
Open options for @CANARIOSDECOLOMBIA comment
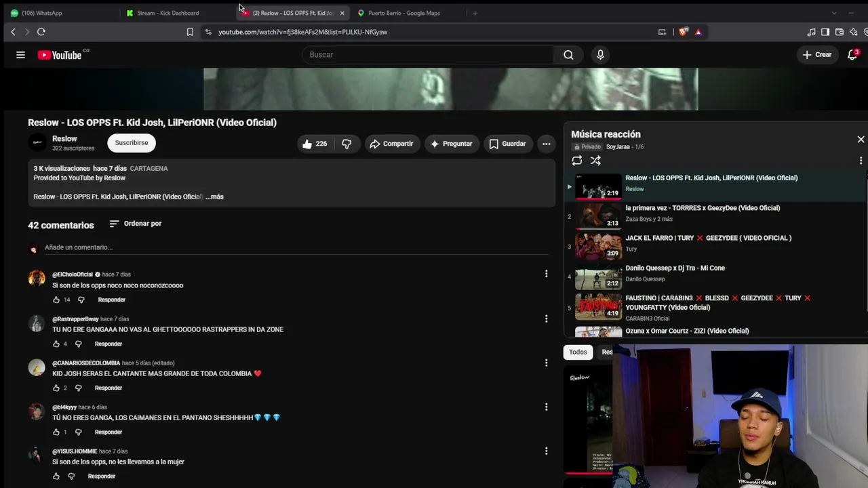click(546, 363)
